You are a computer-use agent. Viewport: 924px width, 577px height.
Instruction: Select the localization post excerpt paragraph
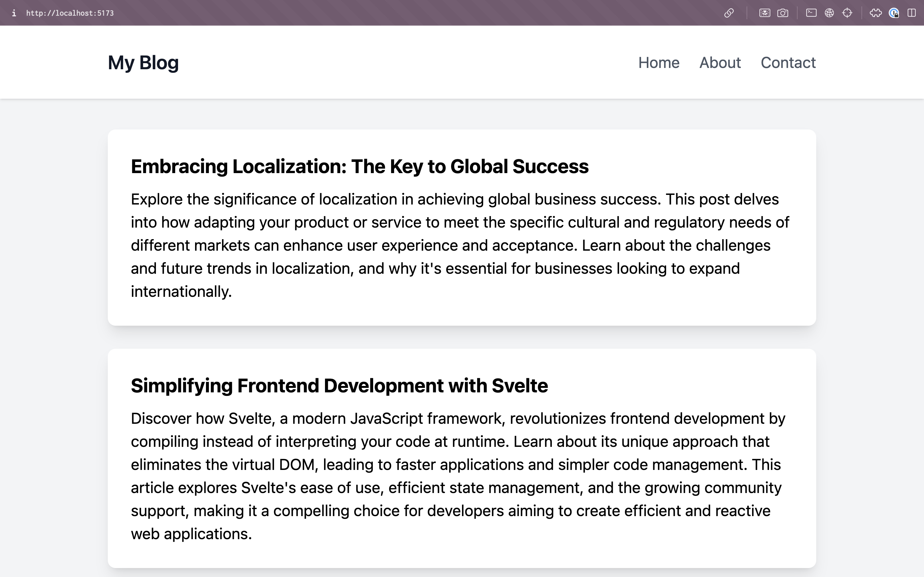[458, 245]
